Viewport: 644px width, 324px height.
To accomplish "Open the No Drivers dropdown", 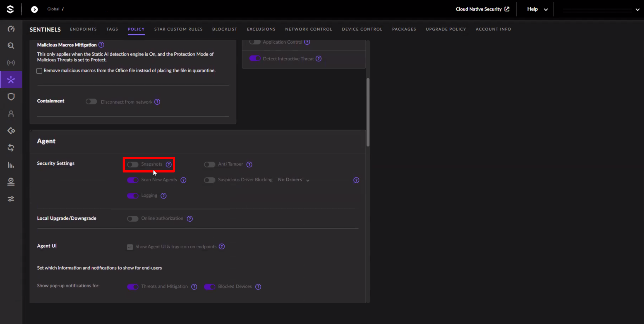I will click(x=294, y=180).
